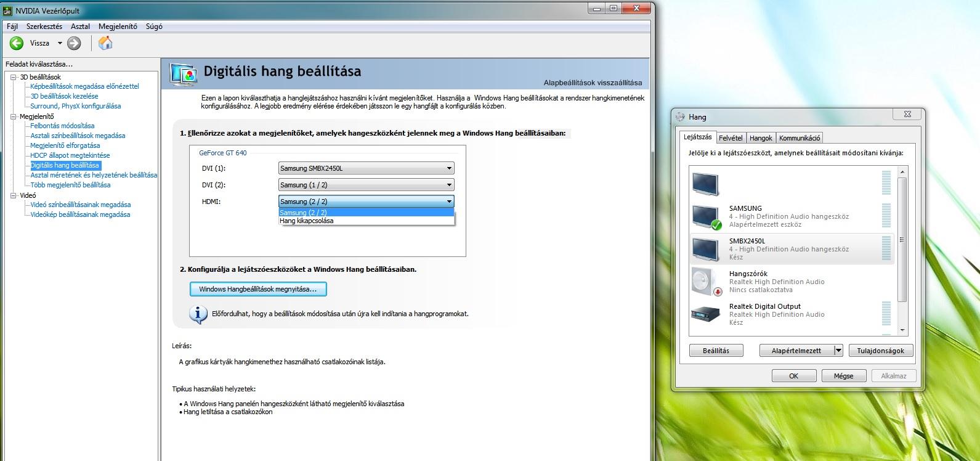Image resolution: width=980 pixels, height=461 pixels.
Task: Select the Hangszórók Realtek device row
Action: [792, 282]
